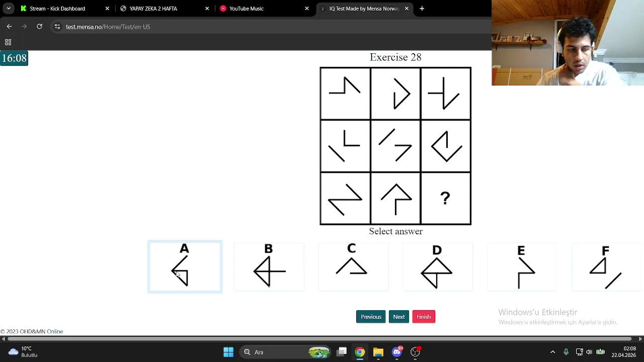Close the YouTube Music tab
The width and height of the screenshot is (644, 362).
tap(307, 9)
